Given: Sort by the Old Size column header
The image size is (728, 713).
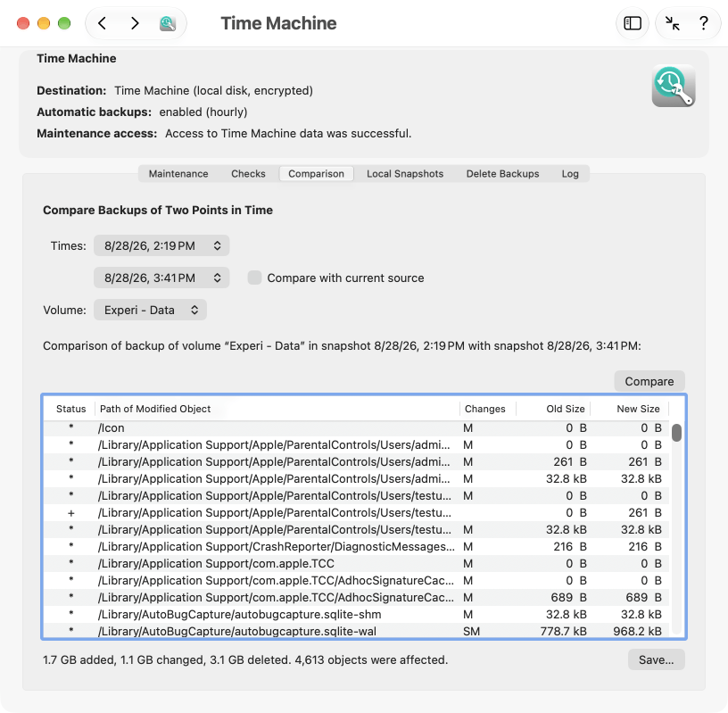Looking at the screenshot, I should (553, 409).
